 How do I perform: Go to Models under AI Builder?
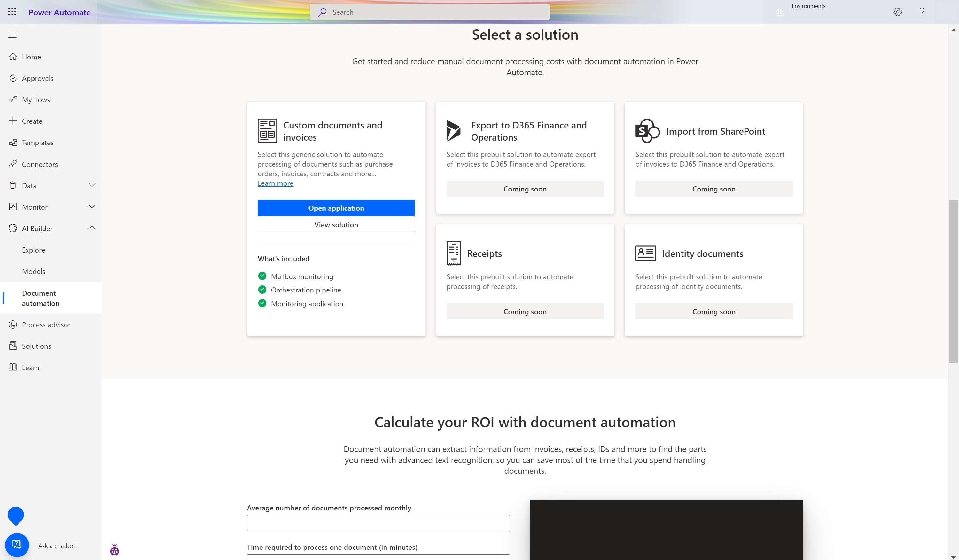coord(34,271)
